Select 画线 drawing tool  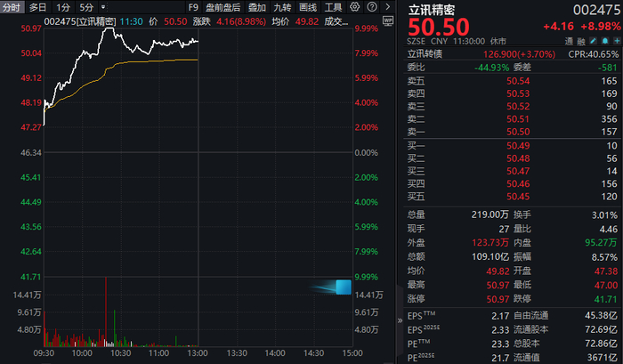308,7
